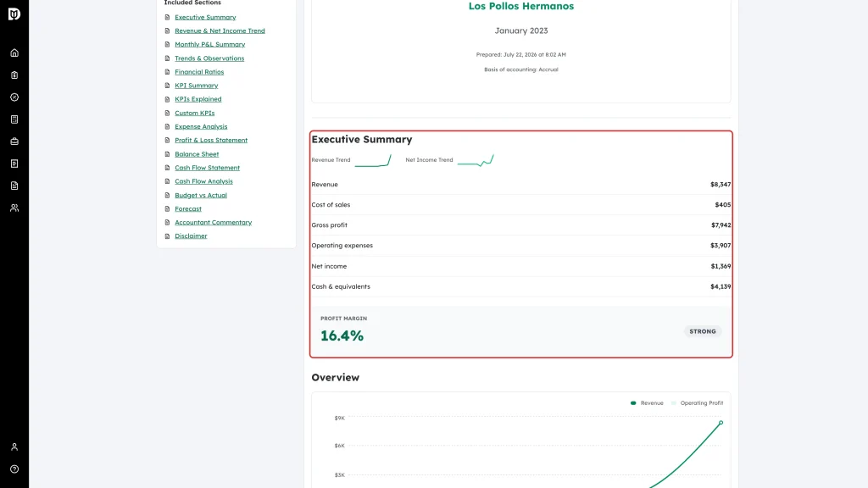Open the briefcase icon in sidebar
The image size is (868, 488).
tap(14, 141)
